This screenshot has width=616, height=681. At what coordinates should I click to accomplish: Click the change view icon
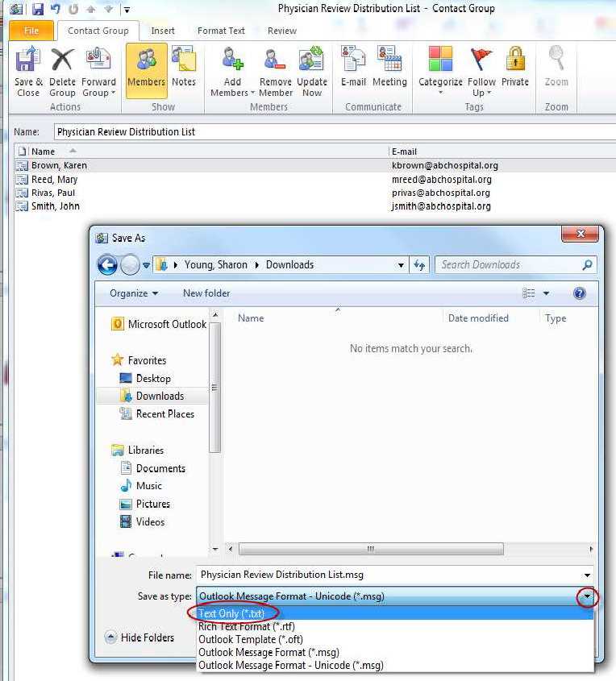(529, 293)
